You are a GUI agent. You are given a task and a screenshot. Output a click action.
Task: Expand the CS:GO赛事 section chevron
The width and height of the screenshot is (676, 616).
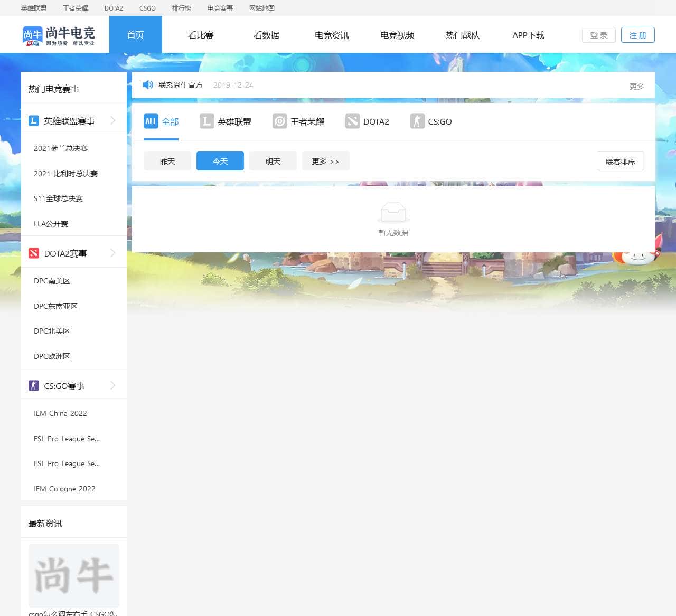(113, 386)
